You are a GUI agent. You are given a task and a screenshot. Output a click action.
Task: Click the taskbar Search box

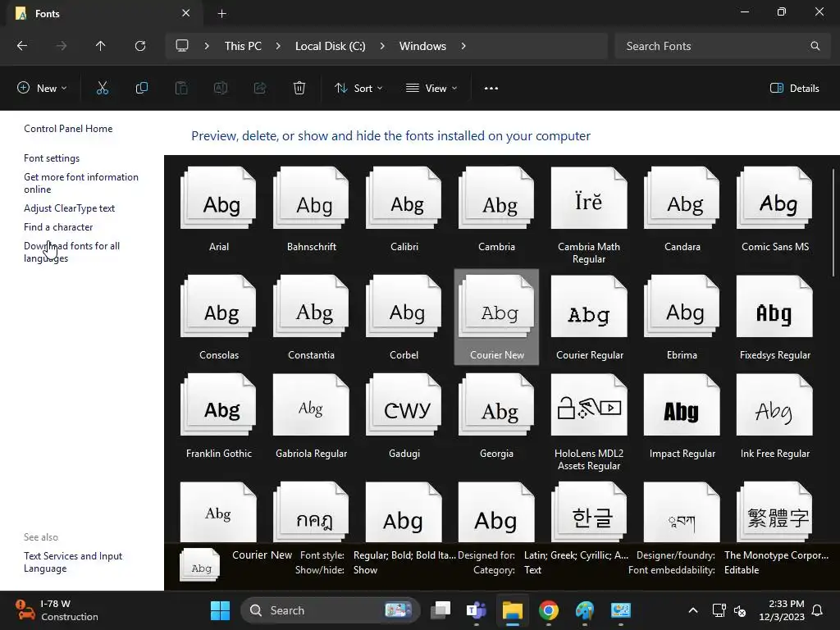[x=330, y=610]
